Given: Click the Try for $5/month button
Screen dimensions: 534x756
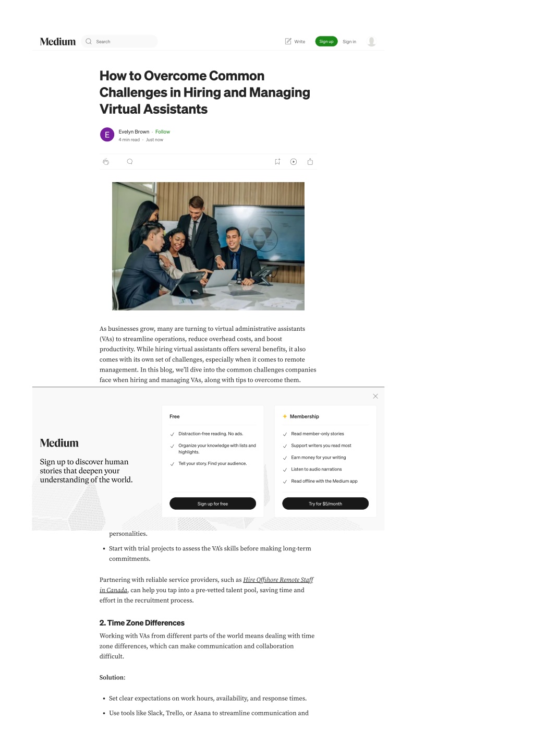Looking at the screenshot, I should click(x=325, y=503).
